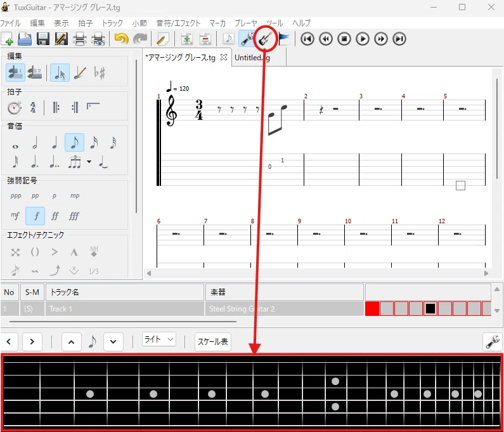Toggle Solo-Mute (S) on Track 1
The image size is (504, 432).
32,309
